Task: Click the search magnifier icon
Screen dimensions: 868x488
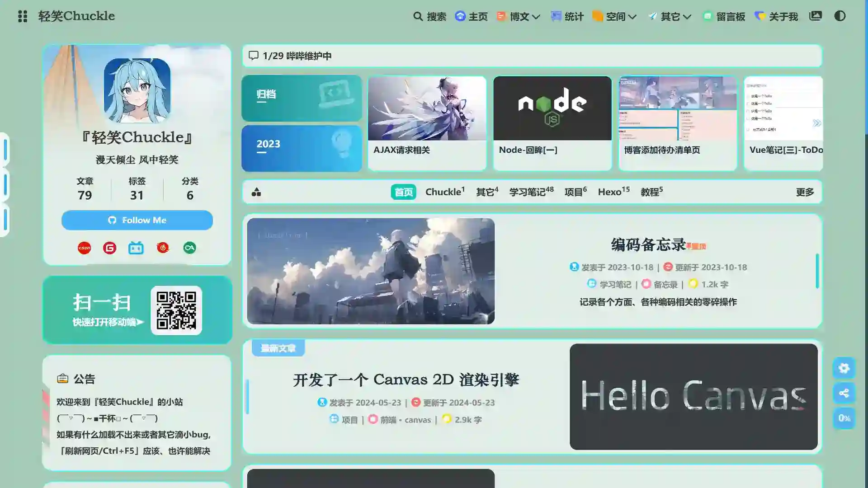Action: tap(418, 16)
